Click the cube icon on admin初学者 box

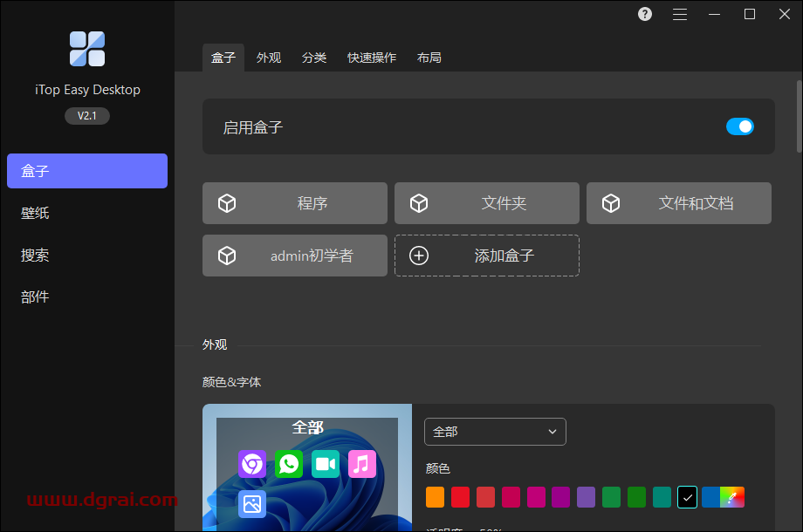(x=227, y=256)
